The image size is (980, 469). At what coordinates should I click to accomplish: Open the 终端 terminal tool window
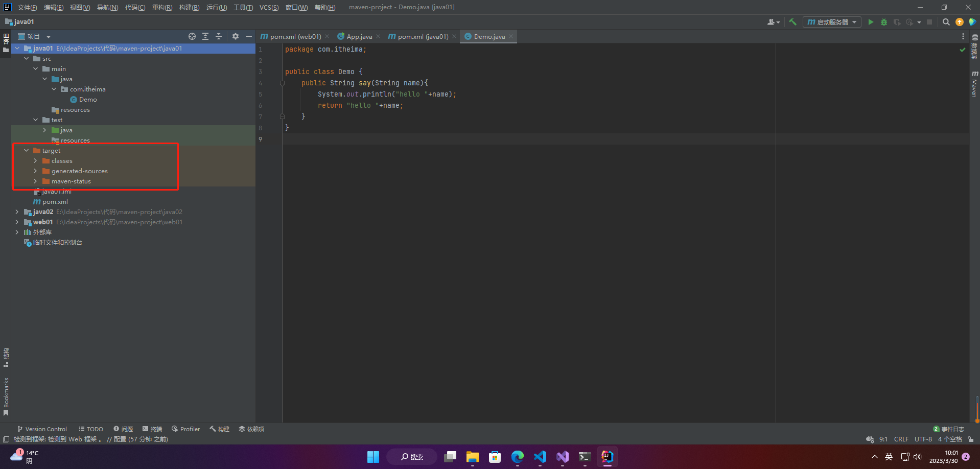pos(152,429)
